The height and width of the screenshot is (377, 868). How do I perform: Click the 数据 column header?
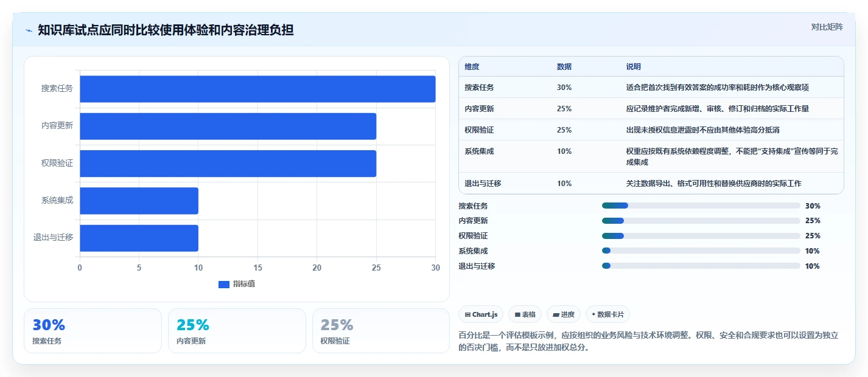click(x=564, y=67)
